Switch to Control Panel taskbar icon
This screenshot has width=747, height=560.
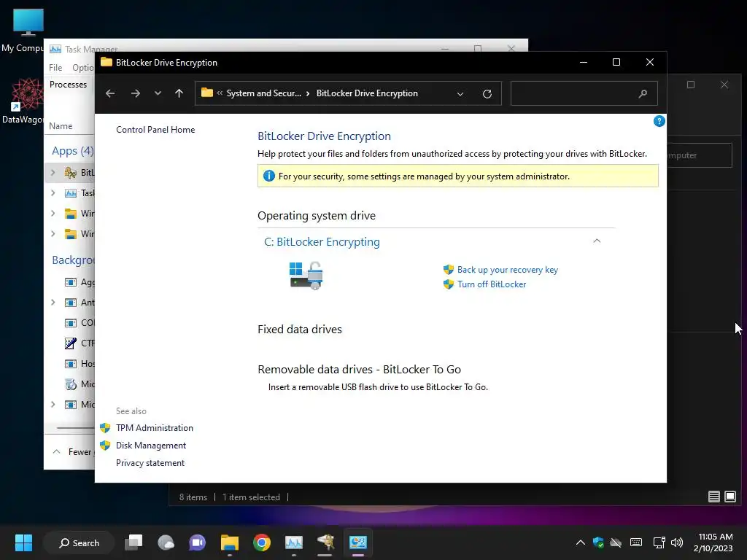(x=357, y=542)
